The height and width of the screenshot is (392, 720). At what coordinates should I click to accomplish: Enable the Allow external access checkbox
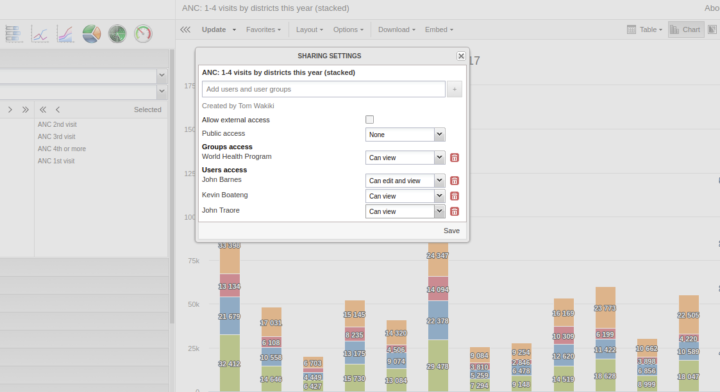370,119
